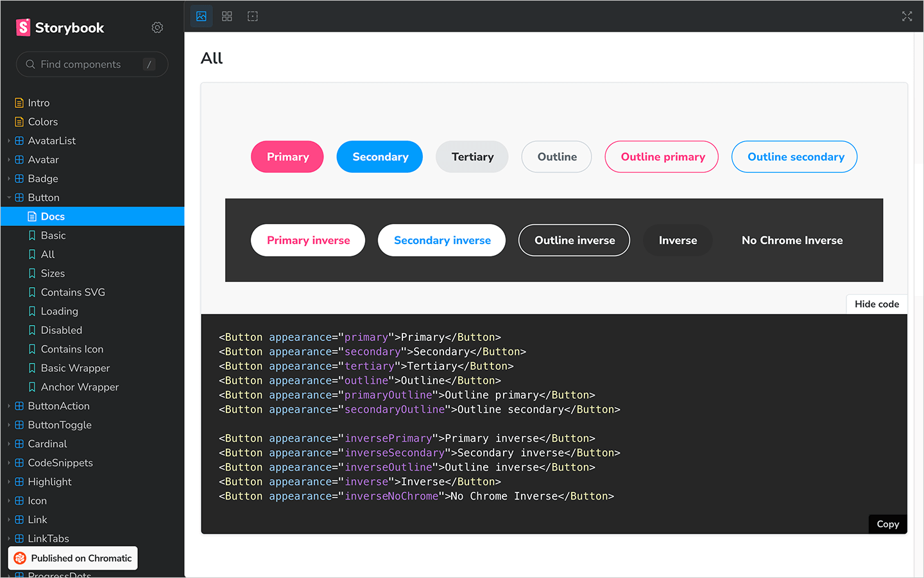Click the bookmark icon beside Sizes
This screenshot has width=924, height=578.
click(32, 274)
